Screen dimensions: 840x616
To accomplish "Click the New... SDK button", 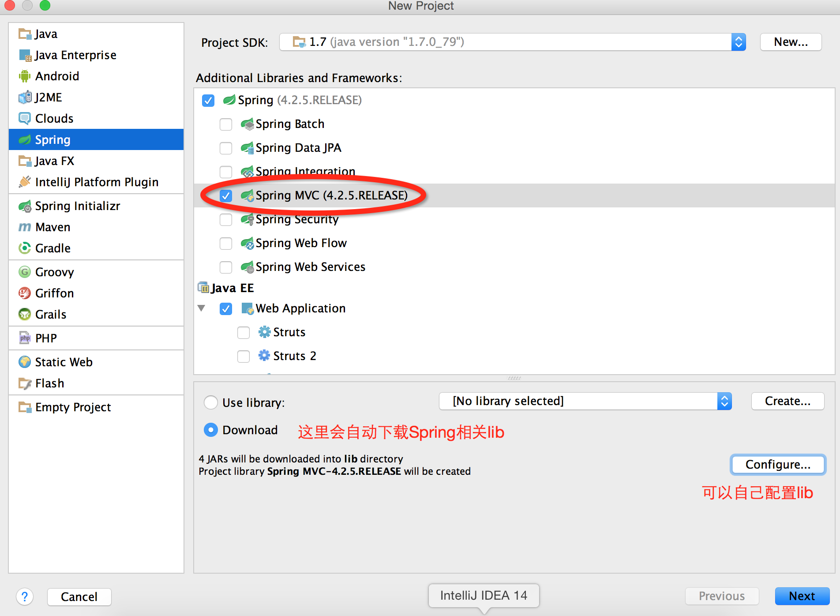I will (791, 42).
